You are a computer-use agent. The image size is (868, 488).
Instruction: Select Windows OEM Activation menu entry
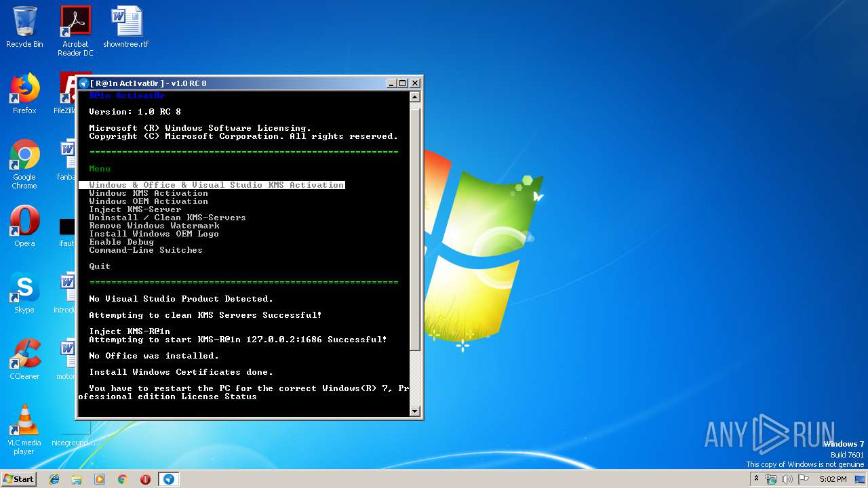tap(149, 201)
